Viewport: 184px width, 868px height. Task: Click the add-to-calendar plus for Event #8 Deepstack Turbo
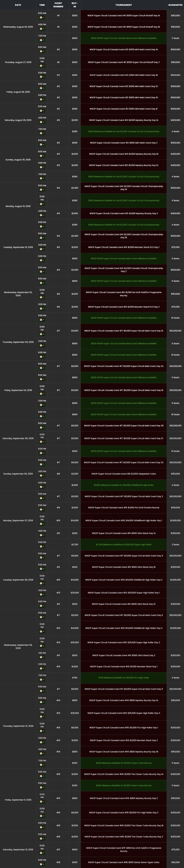click(44, 475)
